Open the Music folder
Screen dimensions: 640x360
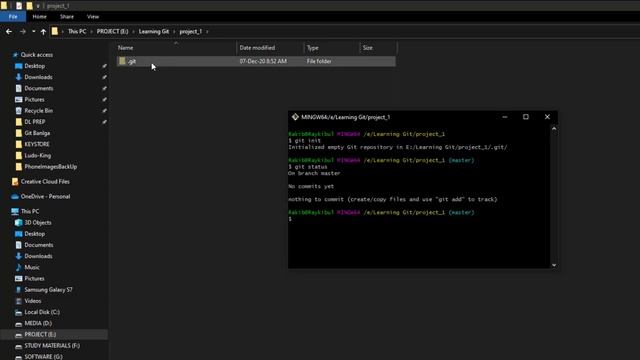pos(32,267)
